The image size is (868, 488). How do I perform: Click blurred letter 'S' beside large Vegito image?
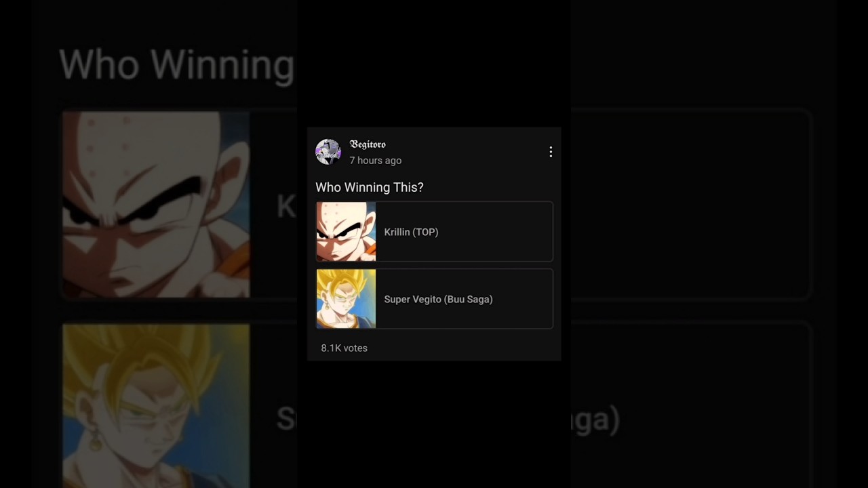(285, 419)
